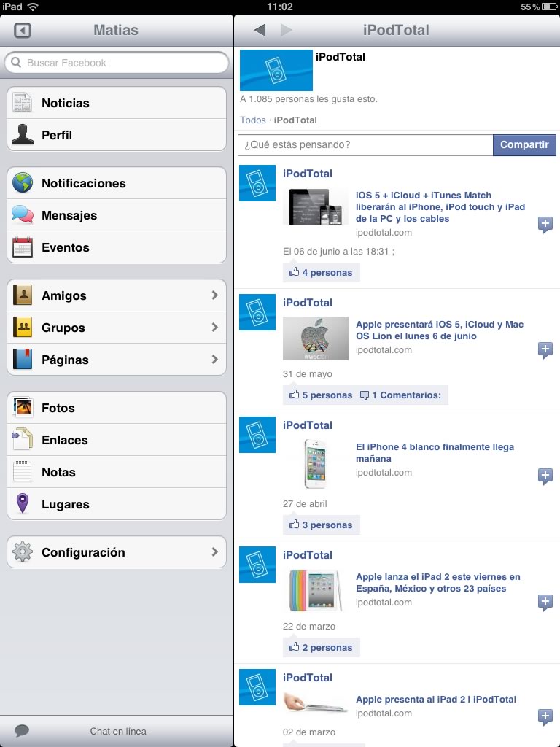Screen dimensions: 560x747
Task: Open 'Apple presentará iOS 5' article link
Action: point(440,330)
